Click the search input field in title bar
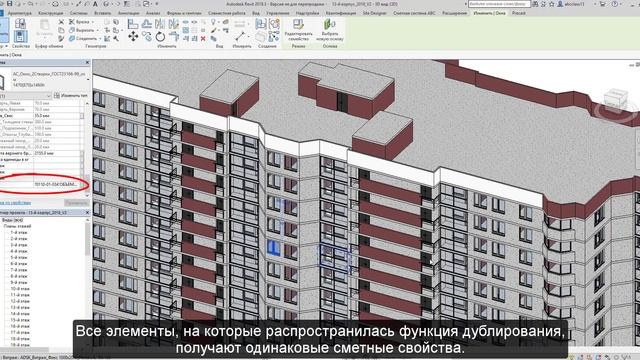640x360 pixels. (499, 4)
